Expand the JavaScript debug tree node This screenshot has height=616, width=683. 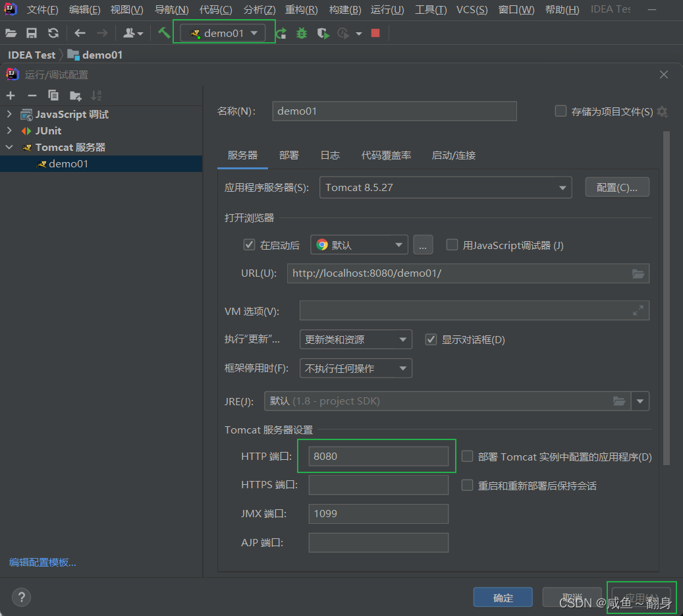[9, 114]
